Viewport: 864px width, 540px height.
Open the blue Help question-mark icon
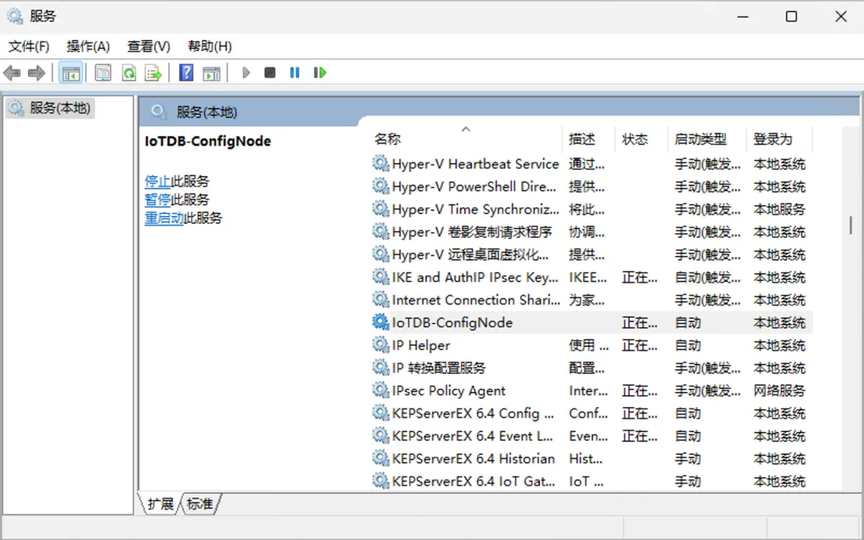click(186, 72)
